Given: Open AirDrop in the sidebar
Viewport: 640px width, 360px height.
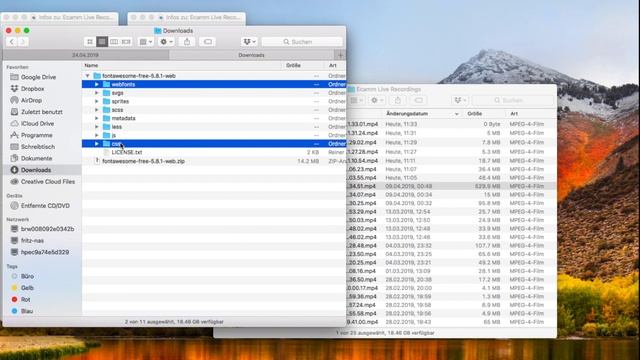Looking at the screenshot, I should pyautogui.click(x=31, y=100).
